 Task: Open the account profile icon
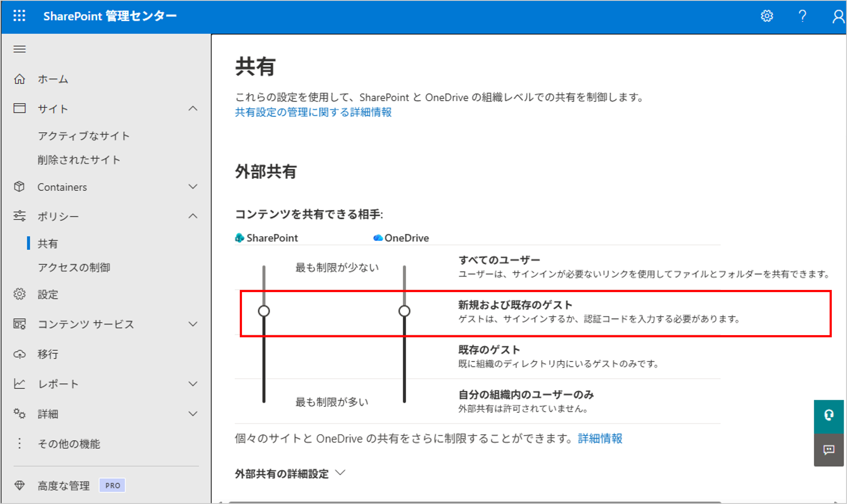tap(838, 16)
